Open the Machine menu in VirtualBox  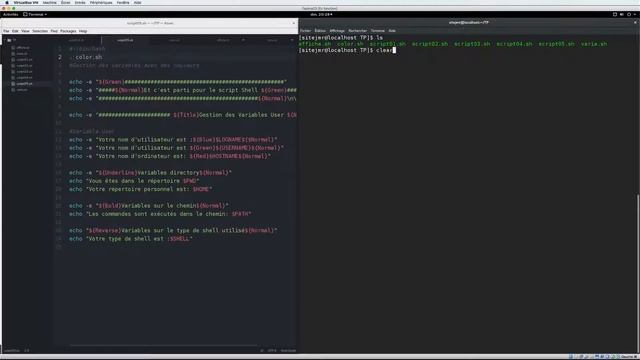(49, 2)
